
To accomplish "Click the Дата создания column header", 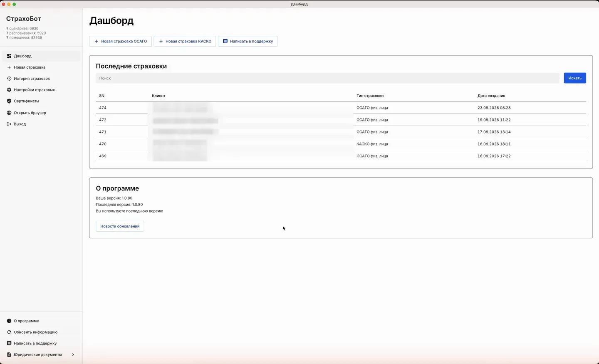I will 491,96.
